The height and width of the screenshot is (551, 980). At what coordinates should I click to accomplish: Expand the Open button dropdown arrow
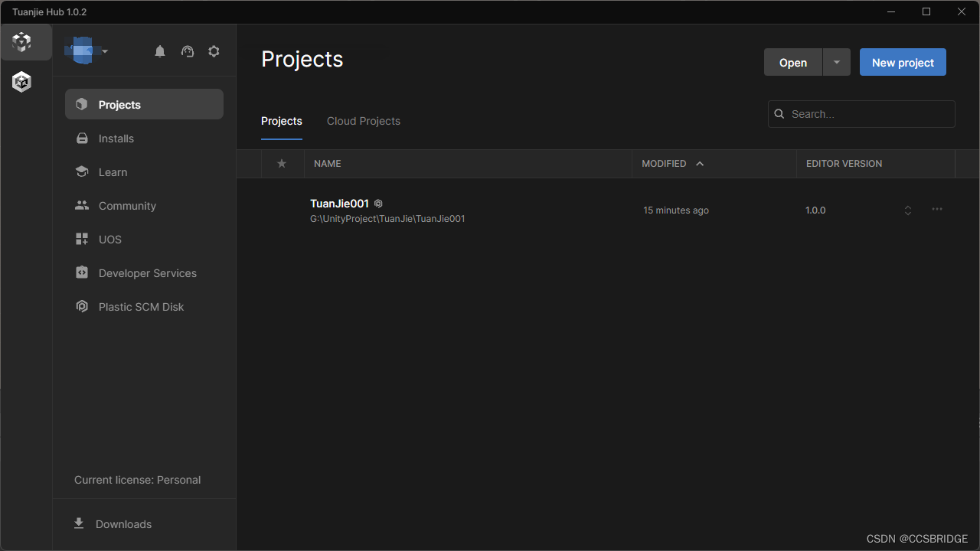(x=837, y=63)
